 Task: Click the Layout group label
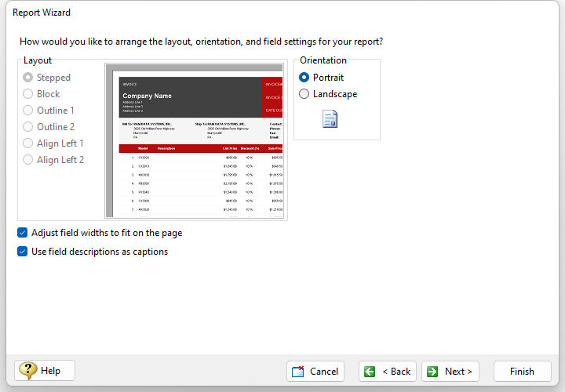pyautogui.click(x=38, y=60)
